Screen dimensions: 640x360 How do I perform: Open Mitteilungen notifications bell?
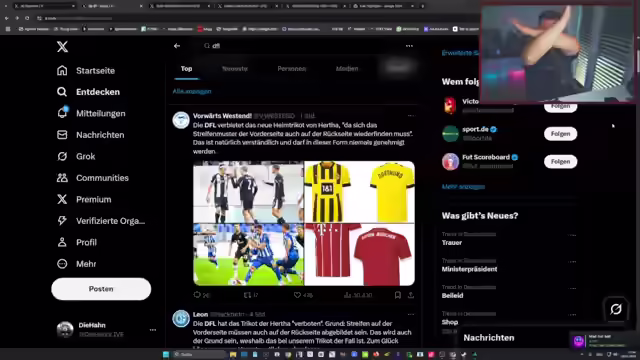pos(62,113)
